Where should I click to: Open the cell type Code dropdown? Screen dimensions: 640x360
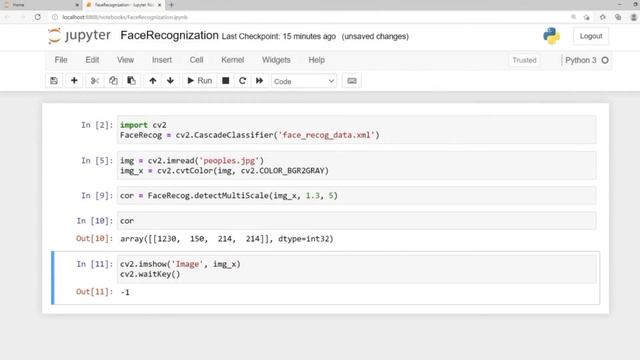click(304, 81)
